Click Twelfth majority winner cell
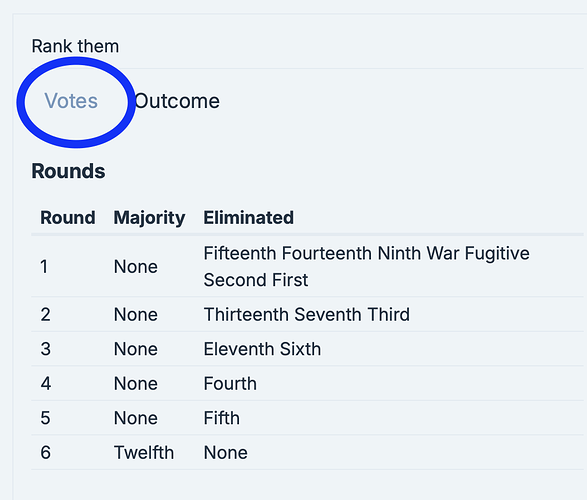The image size is (587, 500). 144,452
